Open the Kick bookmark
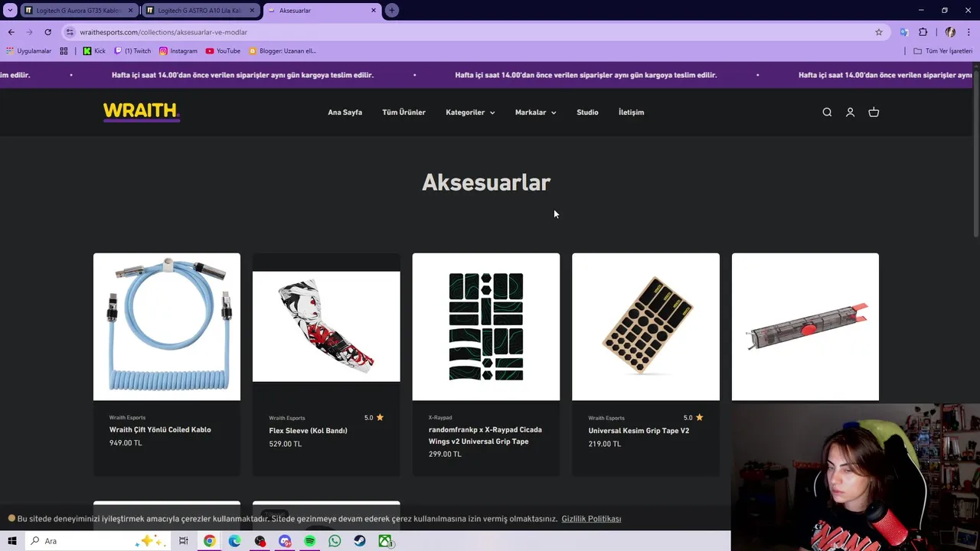Screen dimensions: 980x551 point(94,51)
